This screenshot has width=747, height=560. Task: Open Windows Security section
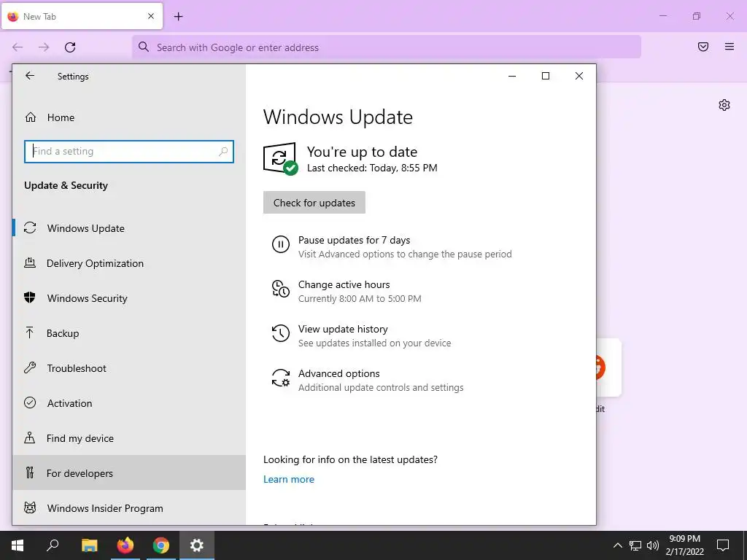(128, 298)
